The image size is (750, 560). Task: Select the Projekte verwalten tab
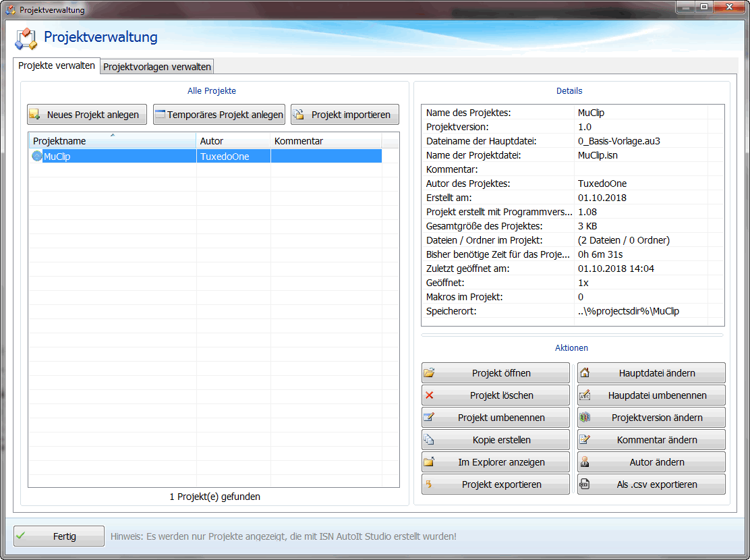point(57,66)
